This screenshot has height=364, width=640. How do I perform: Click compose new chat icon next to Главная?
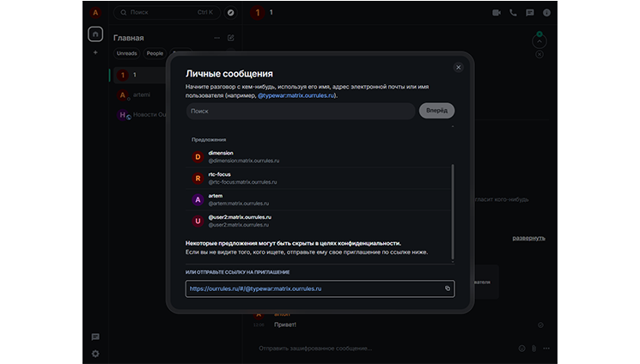coord(230,38)
